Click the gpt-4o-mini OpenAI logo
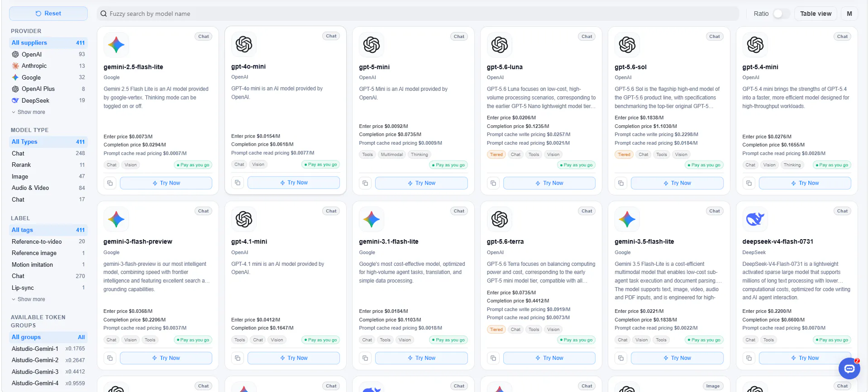Image resolution: width=868 pixels, height=392 pixels. tap(244, 44)
